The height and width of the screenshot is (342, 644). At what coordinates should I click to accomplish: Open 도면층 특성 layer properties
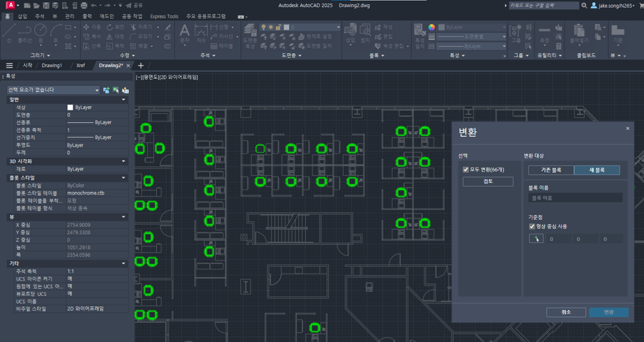pyautogui.click(x=250, y=36)
